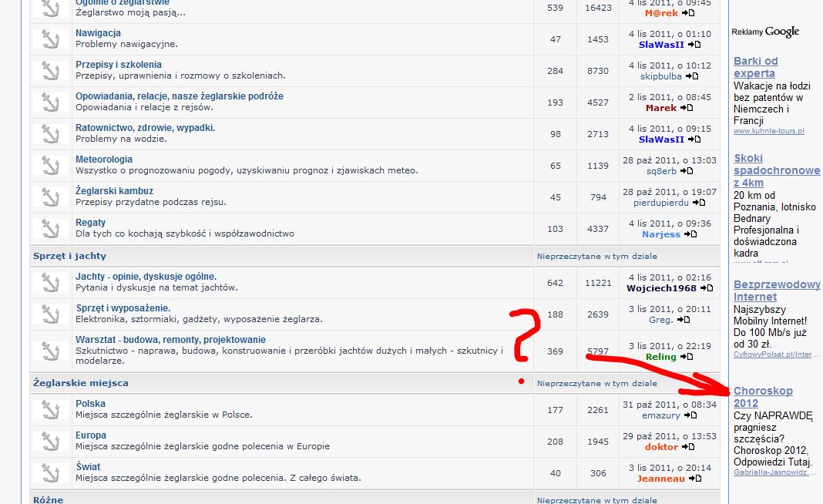
Task: Click the anchor icon beside Polska forum
Action: (x=51, y=410)
